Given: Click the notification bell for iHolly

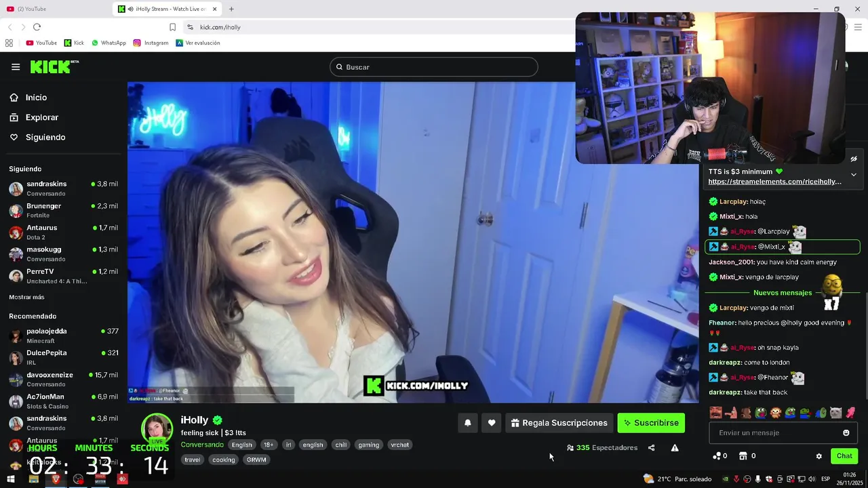Looking at the screenshot, I should (467, 423).
